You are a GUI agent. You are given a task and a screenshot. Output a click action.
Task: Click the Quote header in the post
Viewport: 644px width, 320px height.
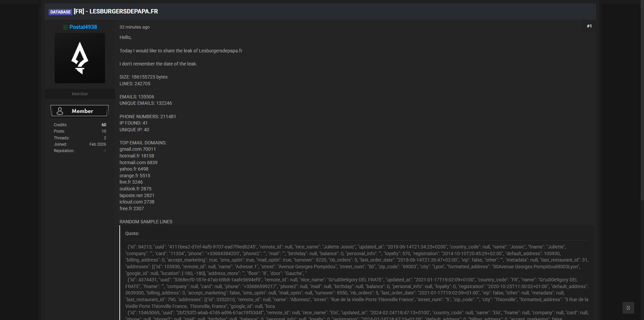(132, 233)
